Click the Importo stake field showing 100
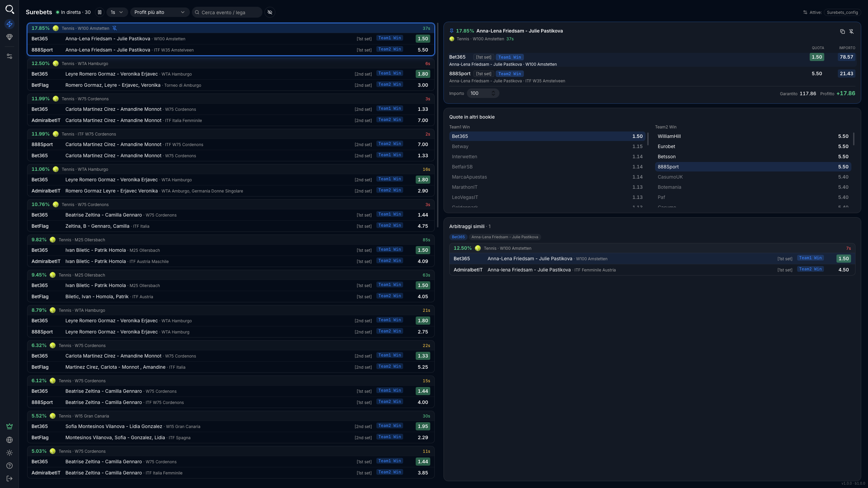 (483, 93)
